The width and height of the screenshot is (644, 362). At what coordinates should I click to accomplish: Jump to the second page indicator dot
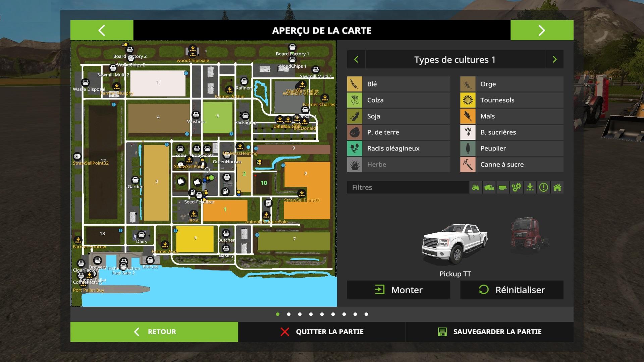[289, 314]
